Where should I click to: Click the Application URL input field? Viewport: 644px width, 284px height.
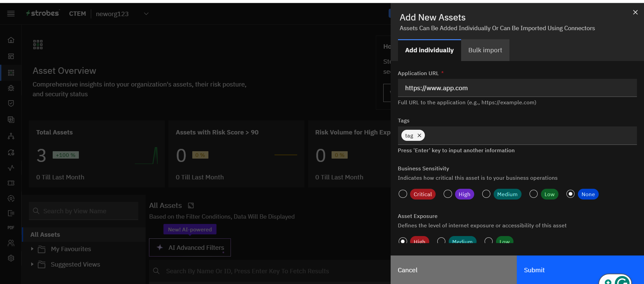point(517,88)
